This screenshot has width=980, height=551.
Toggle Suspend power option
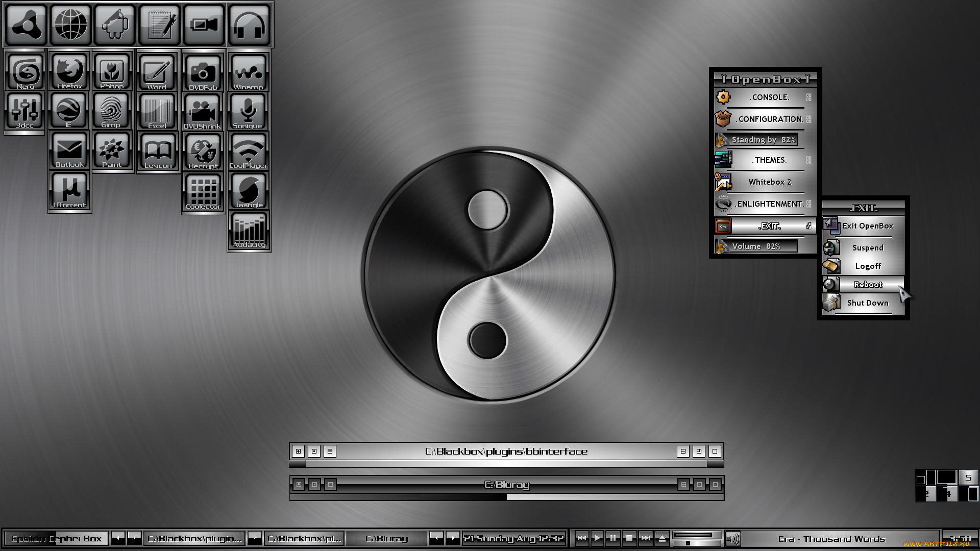click(867, 247)
